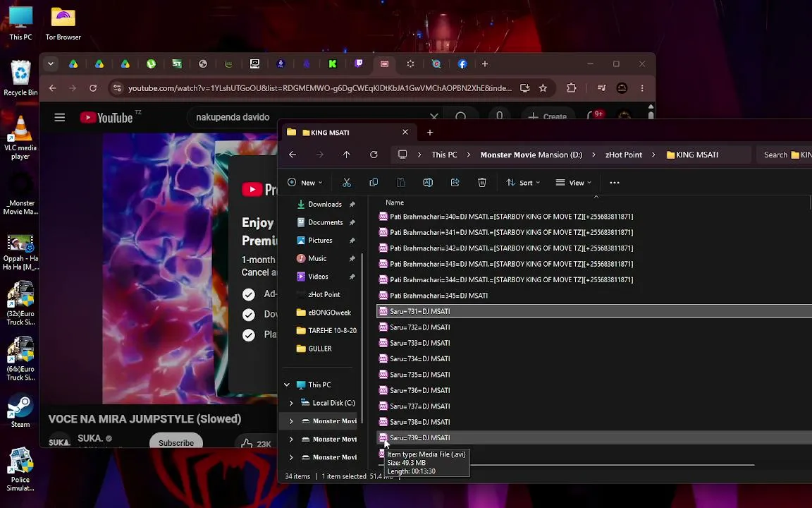The image size is (812, 508).
Task: Select the KING MSATI Explorer tab
Action: click(348, 132)
